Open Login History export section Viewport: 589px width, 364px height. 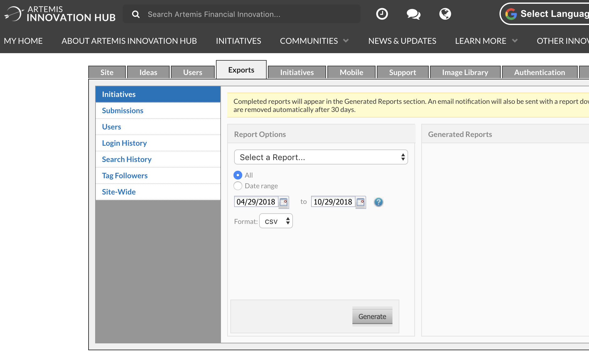[x=158, y=143]
